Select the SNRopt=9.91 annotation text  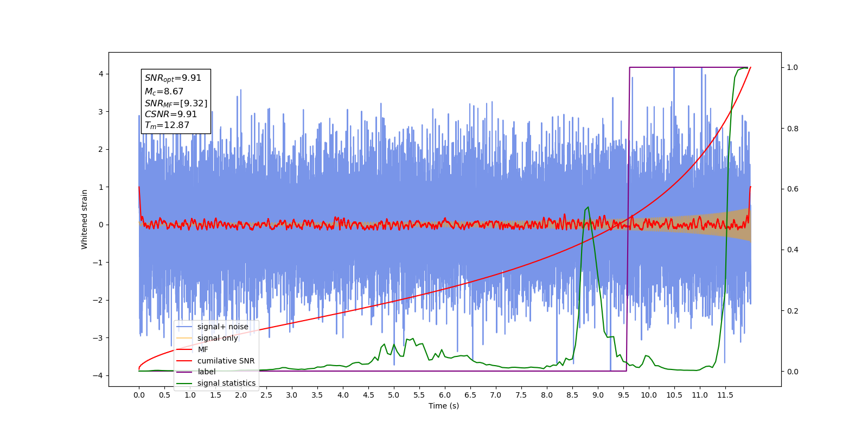(173, 78)
